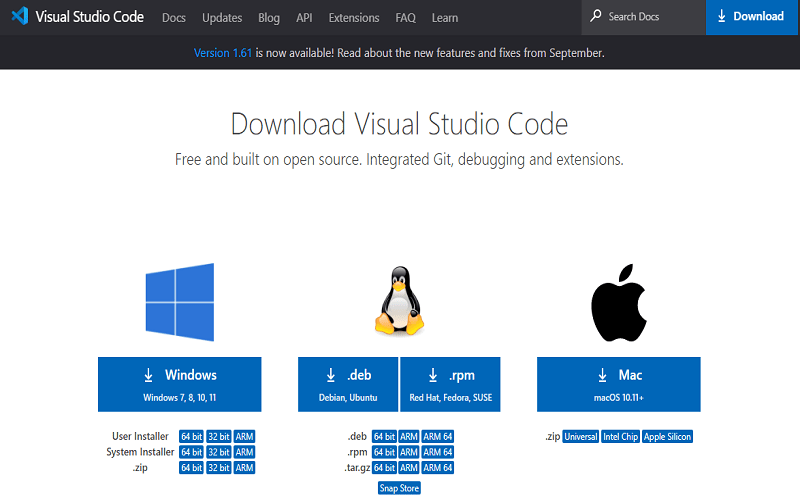
Task: Type in the Search Docs field
Action: click(650, 17)
